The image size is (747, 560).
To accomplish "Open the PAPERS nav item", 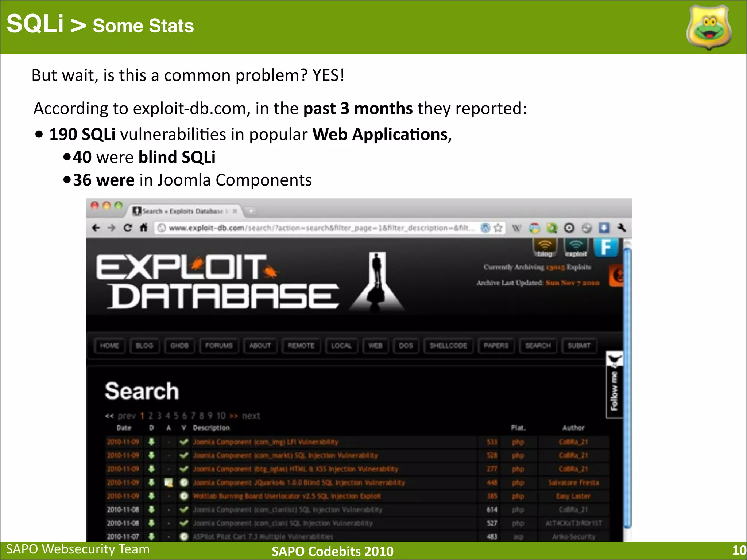I will tap(496, 346).
